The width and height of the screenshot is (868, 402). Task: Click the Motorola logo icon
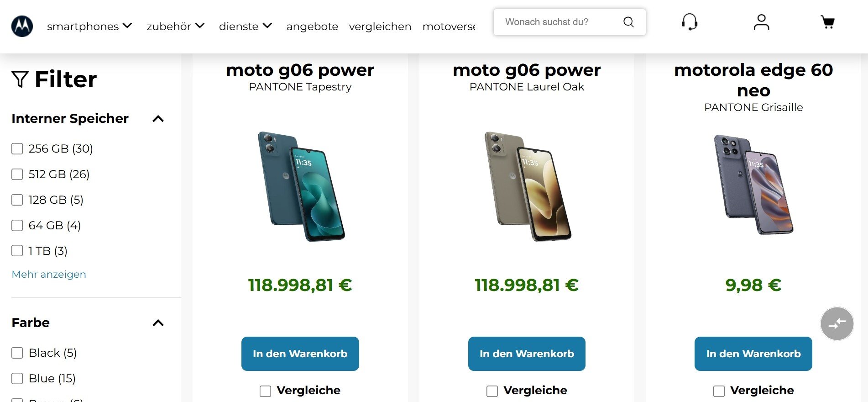click(22, 26)
